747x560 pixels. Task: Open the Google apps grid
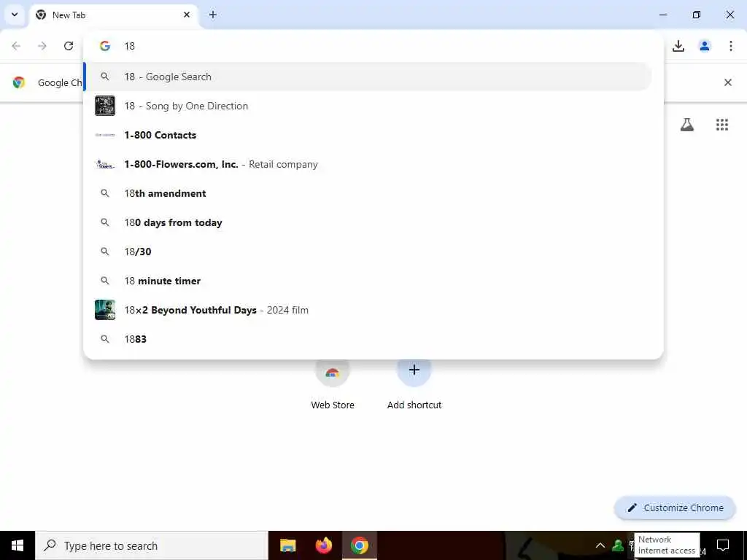pyautogui.click(x=722, y=125)
